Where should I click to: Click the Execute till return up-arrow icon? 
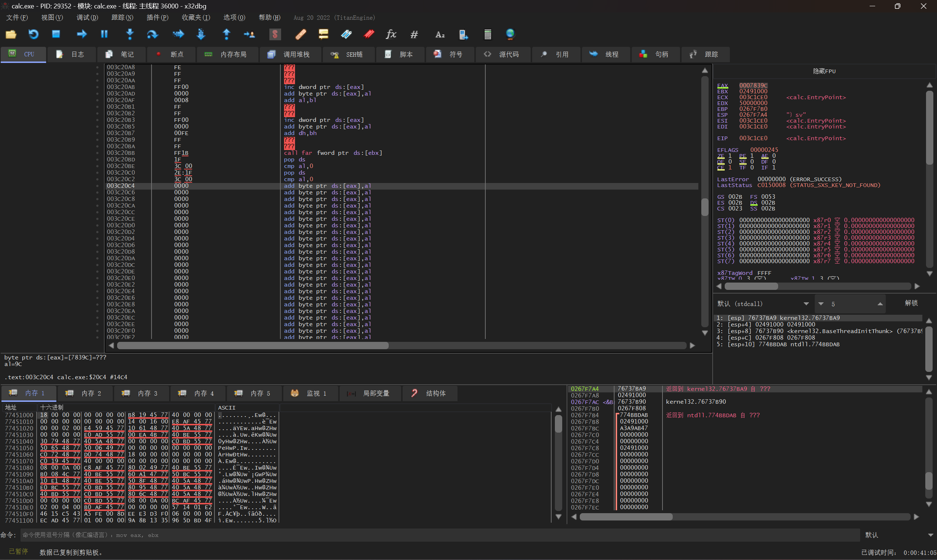(x=227, y=34)
